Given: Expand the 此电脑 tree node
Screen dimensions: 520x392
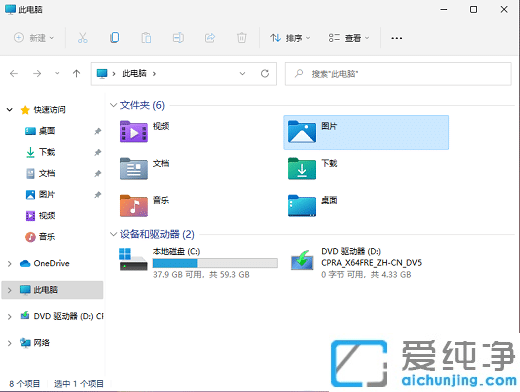Looking at the screenshot, I should tap(10, 290).
